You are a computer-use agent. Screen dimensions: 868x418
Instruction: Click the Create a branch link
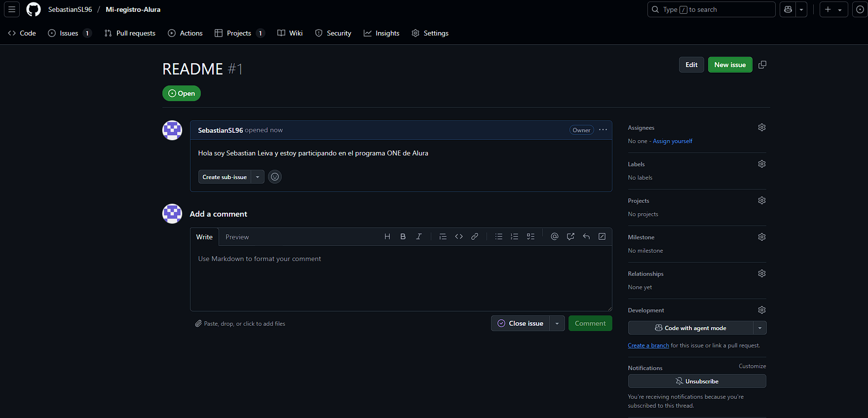click(x=648, y=345)
